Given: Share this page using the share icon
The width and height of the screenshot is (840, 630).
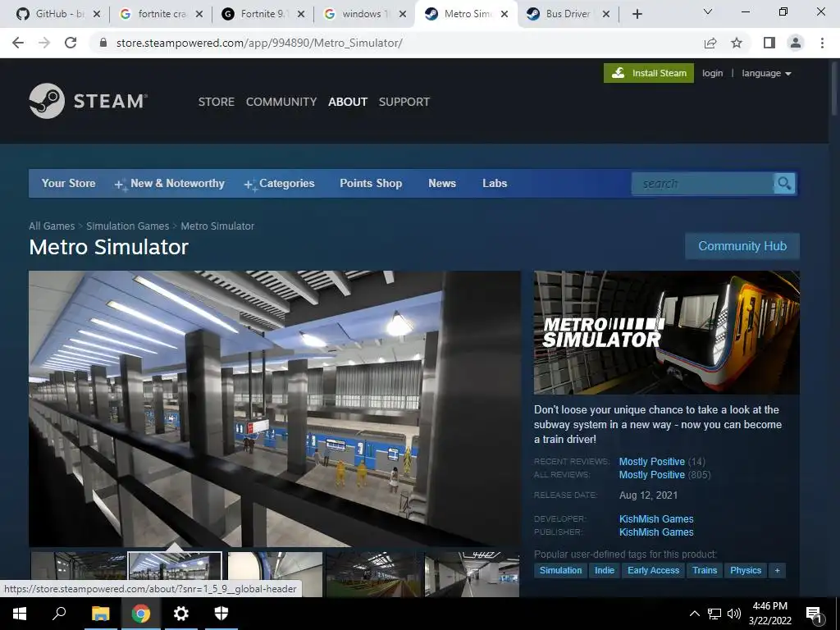Looking at the screenshot, I should (710, 43).
